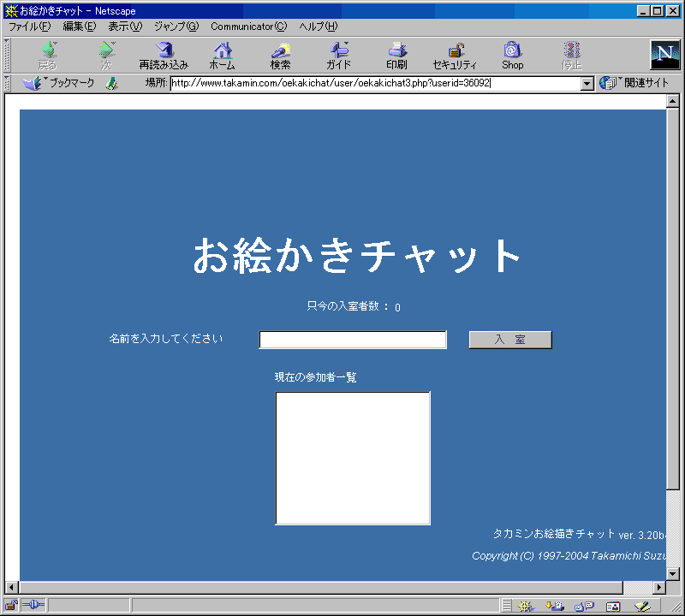Go to Home (ホーム) page
This screenshot has height=616, width=685.
(x=222, y=56)
